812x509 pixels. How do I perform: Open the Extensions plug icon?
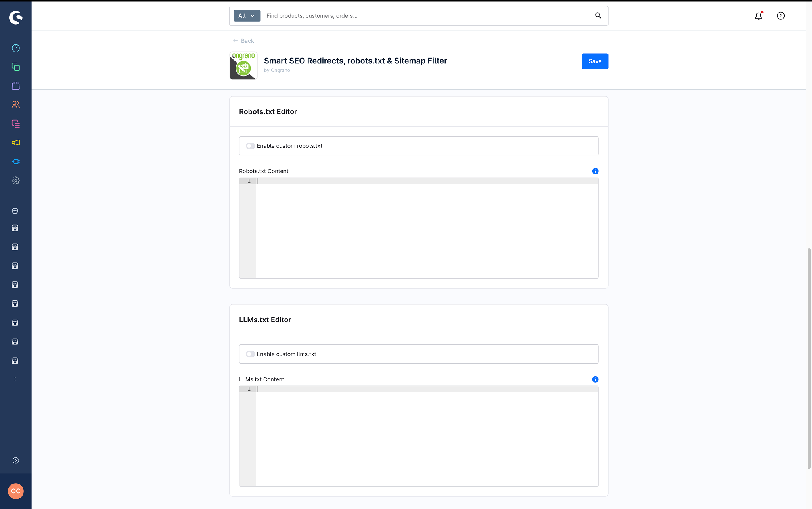[x=16, y=162]
